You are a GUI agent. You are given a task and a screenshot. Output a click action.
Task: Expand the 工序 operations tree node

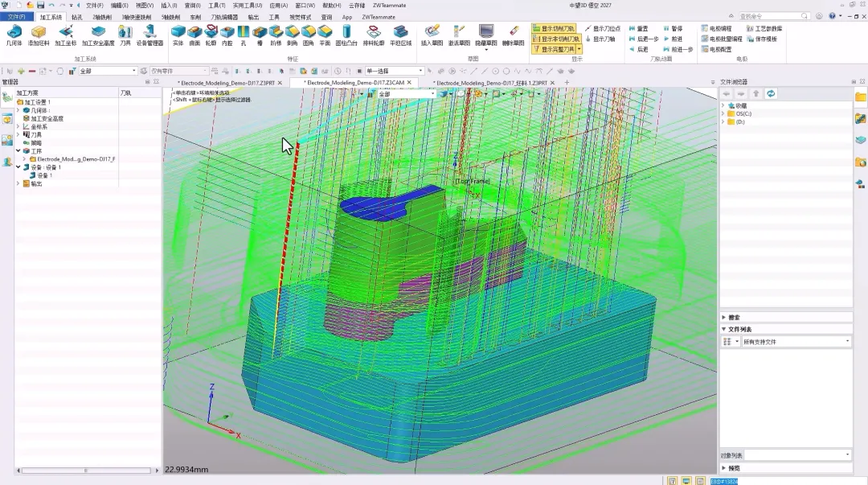pyautogui.click(x=18, y=150)
